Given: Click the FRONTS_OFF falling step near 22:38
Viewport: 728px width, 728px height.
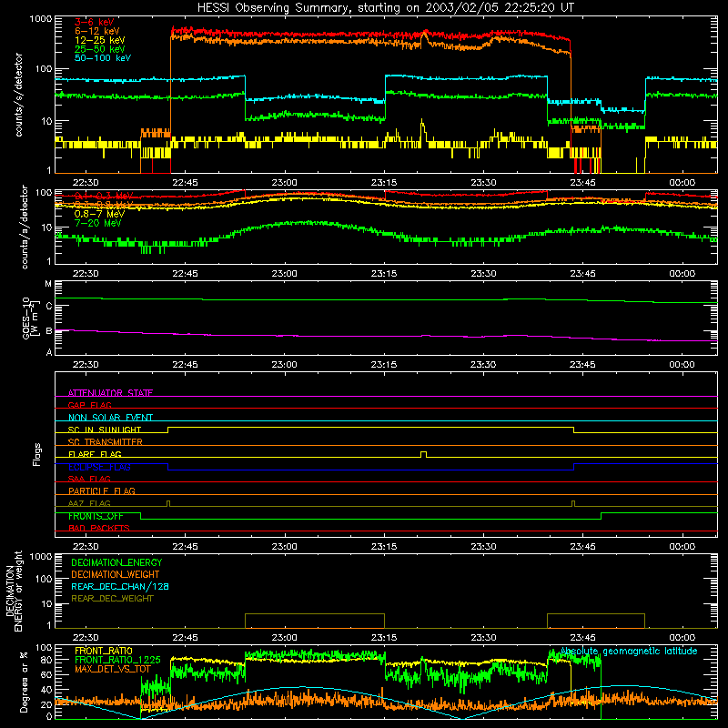Looking at the screenshot, I should tap(141, 516).
